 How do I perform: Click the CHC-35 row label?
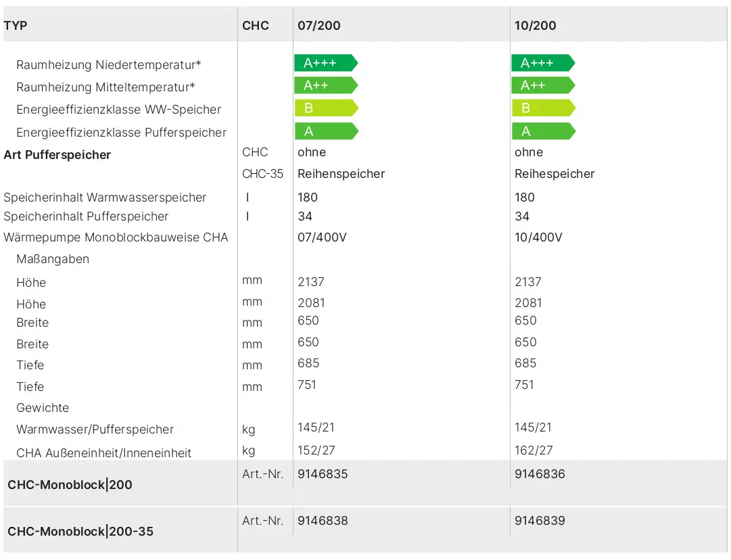pos(262,173)
